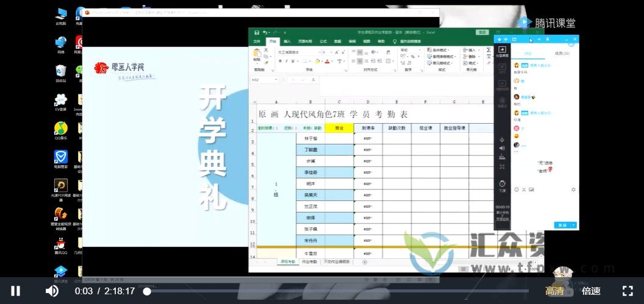Switch to the 数据 ribbon tab
Viewport: 644px width, 304px height.
pos(338,41)
